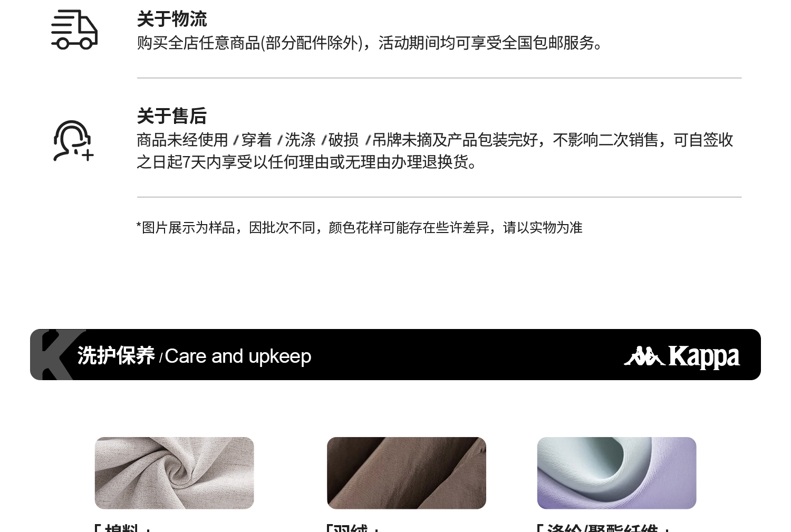Click the 关于物流 heading

point(172,19)
